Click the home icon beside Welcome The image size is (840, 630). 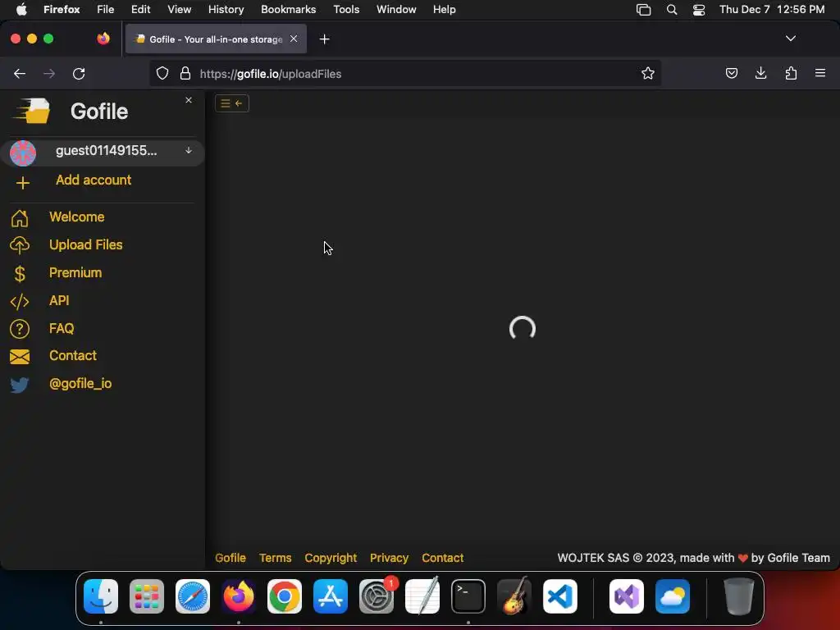20,218
